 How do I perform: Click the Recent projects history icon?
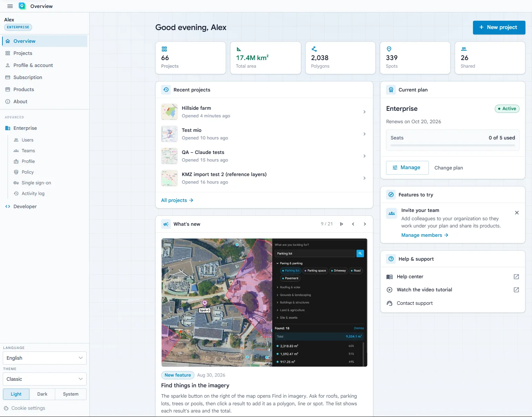click(166, 90)
